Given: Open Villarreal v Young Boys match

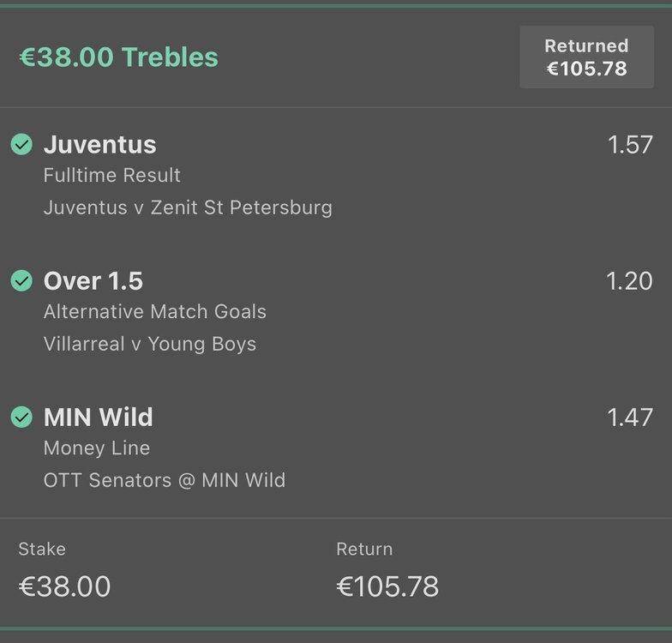Looking at the screenshot, I should pyautogui.click(x=150, y=345).
